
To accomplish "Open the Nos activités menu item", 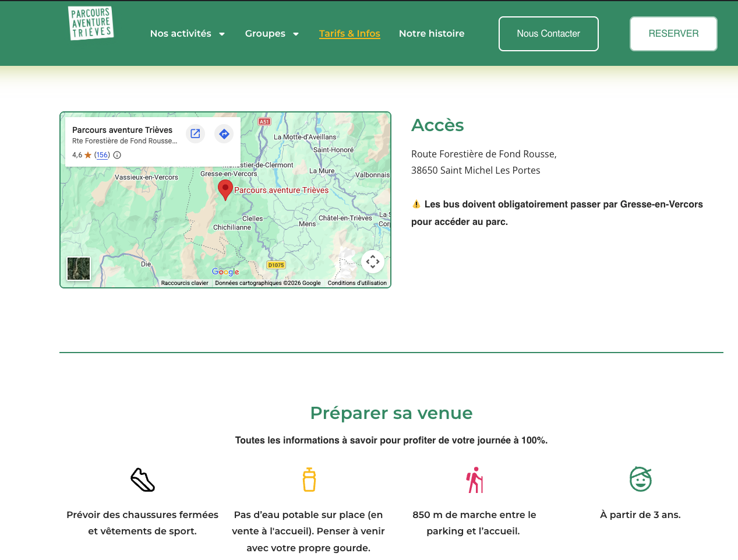I will [x=181, y=34].
